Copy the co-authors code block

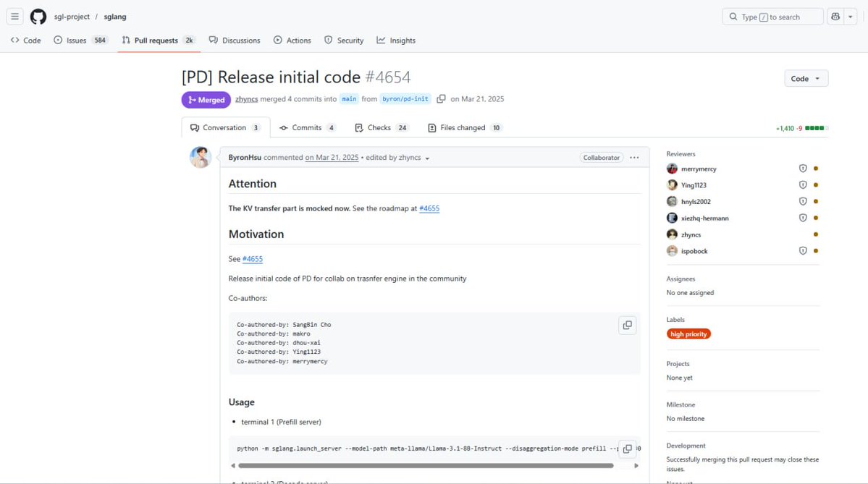627,326
